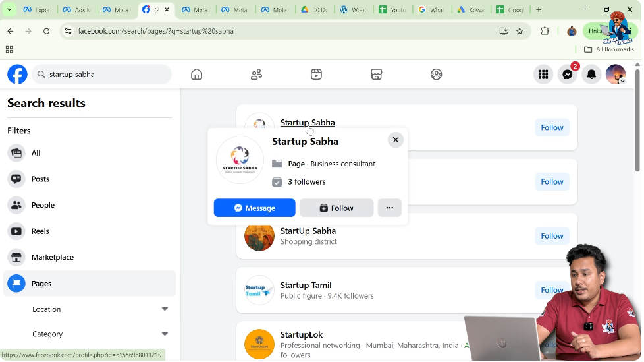Screen dimensions: 644x362
Task: Open the Video (Watch) icon in top navigation
Action: [x=316, y=75]
